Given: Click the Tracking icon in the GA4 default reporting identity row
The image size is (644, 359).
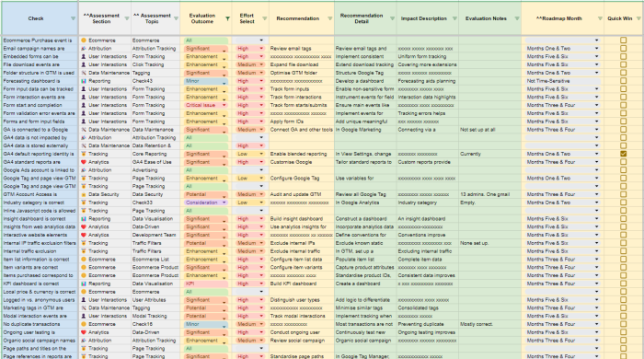Looking at the screenshot, I should (x=84, y=154).
